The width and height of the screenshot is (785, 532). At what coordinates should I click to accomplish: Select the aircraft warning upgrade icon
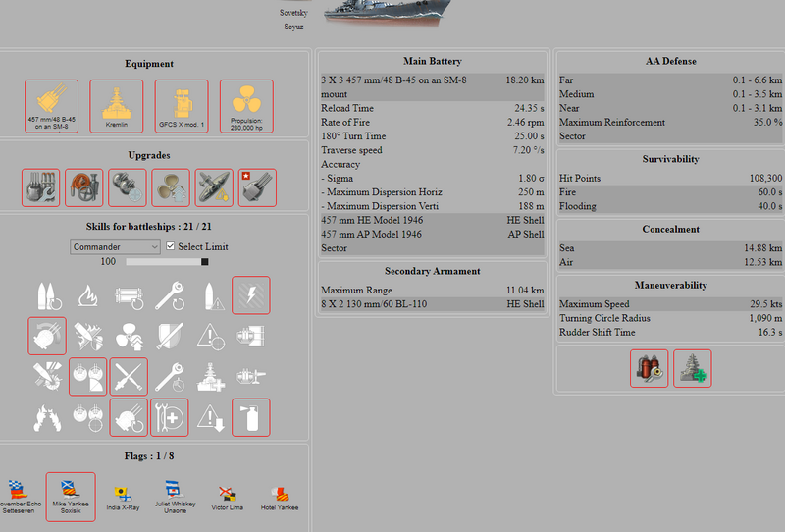[x=214, y=187]
